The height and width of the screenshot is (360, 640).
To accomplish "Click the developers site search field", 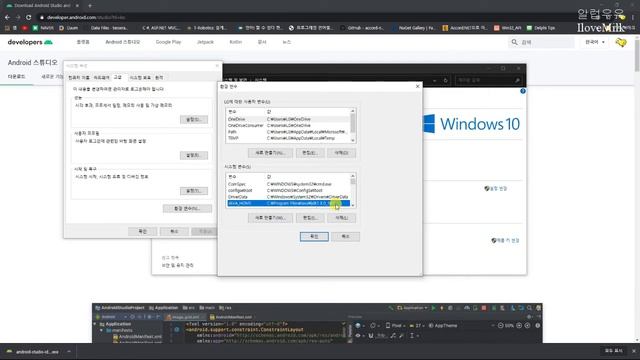I will (541, 42).
